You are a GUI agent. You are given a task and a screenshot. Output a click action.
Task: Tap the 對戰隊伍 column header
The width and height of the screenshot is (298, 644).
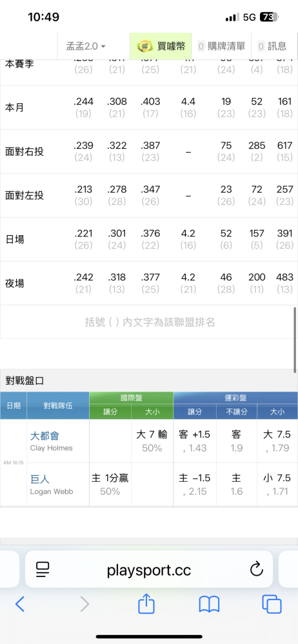click(x=58, y=405)
